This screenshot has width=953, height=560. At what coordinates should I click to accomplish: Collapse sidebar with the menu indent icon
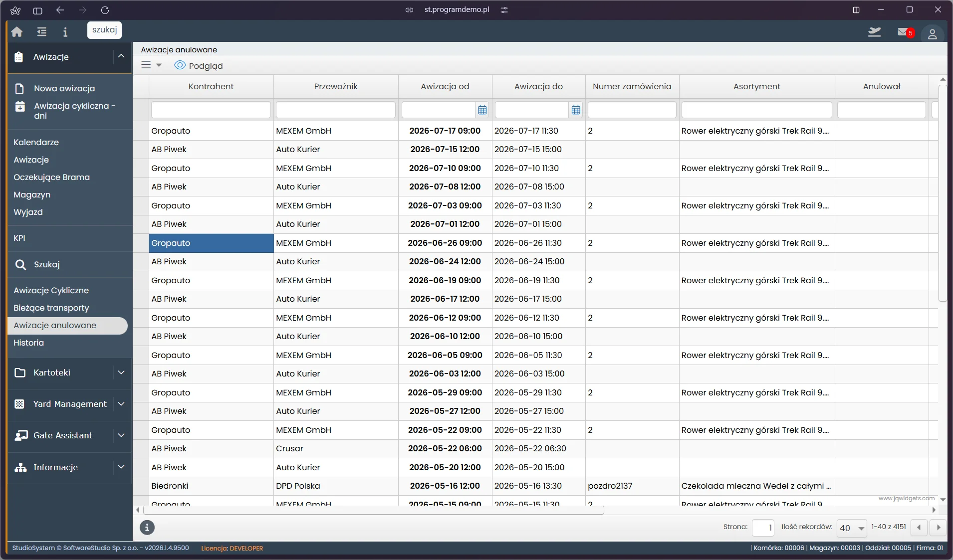pyautogui.click(x=42, y=32)
